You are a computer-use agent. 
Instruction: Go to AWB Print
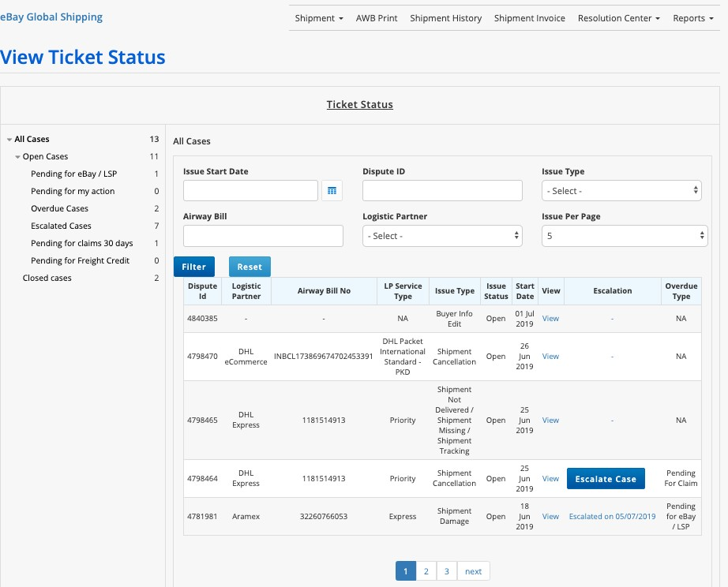point(377,18)
